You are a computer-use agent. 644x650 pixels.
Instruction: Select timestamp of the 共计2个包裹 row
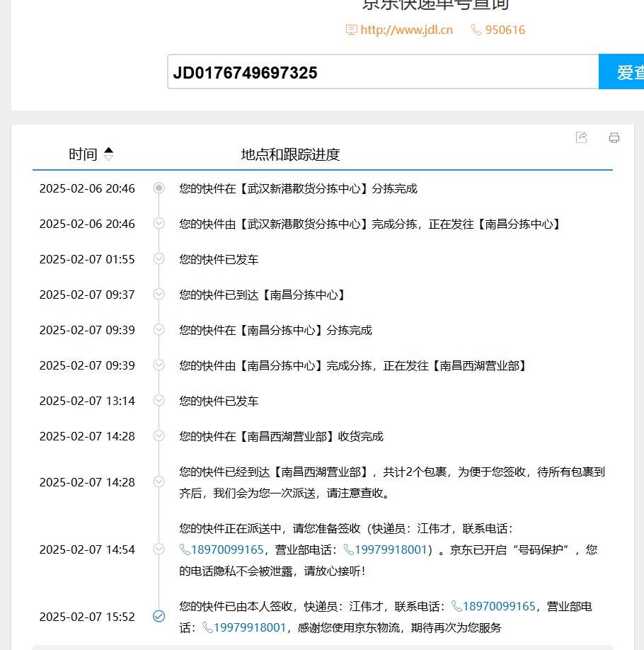pos(87,482)
